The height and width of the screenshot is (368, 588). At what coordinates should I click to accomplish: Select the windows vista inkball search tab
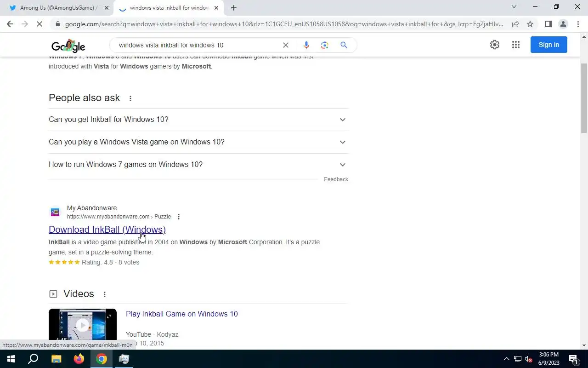(x=169, y=8)
